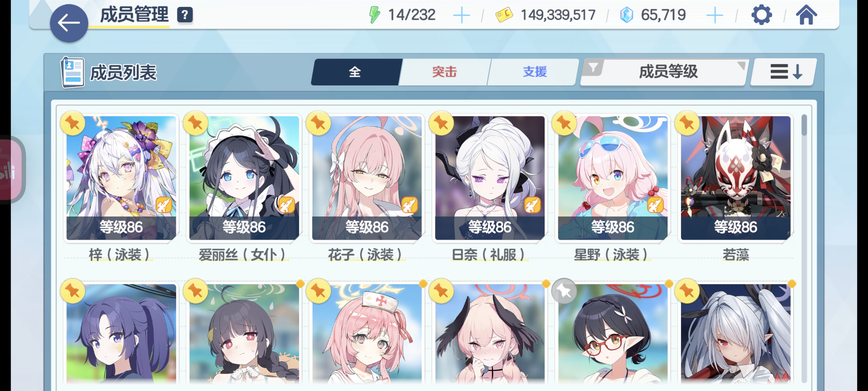Enable the gray pin on glasses girl card
Viewport: 868px width, 391px height.
(564, 291)
